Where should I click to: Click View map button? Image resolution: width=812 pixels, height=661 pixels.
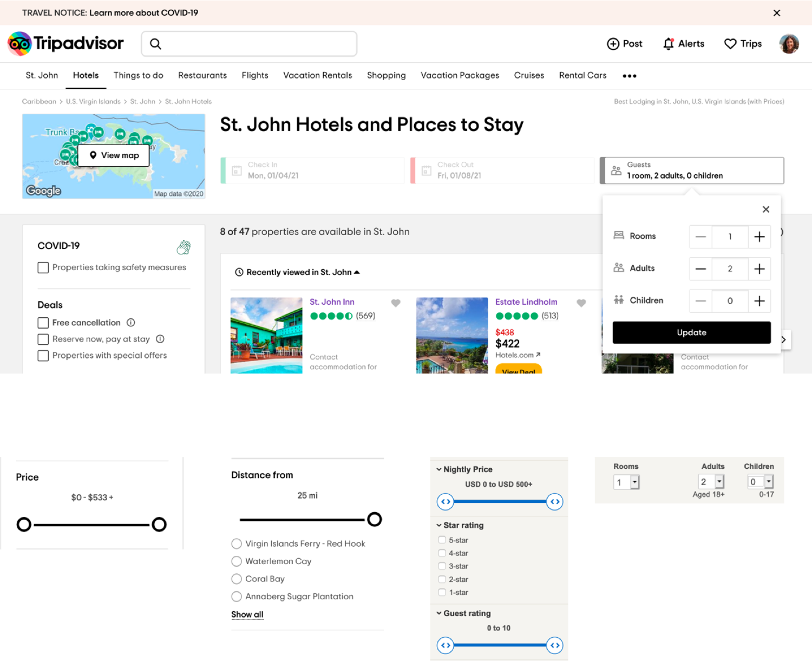tap(114, 155)
